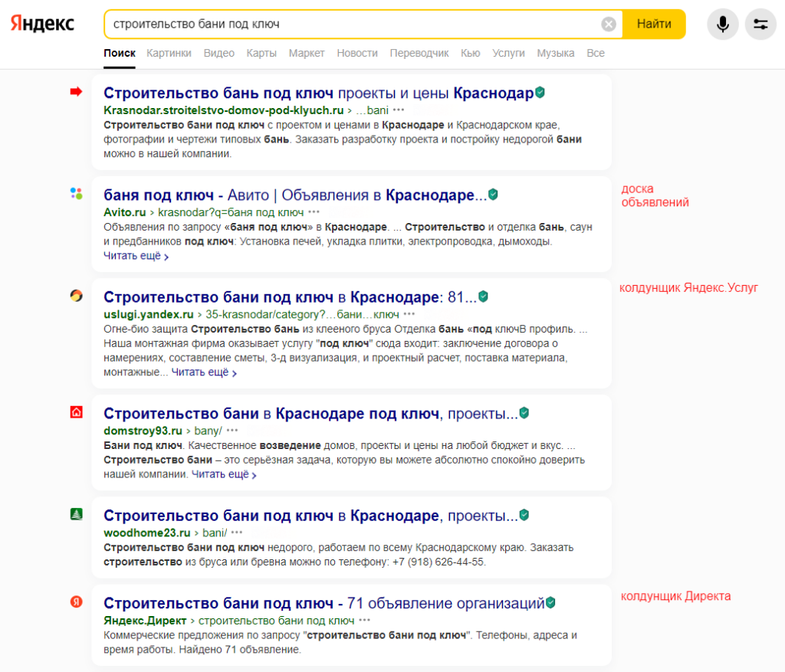Image resolution: width=785 pixels, height=672 pixels.
Task: Open the Маркет tab
Action: (x=307, y=53)
